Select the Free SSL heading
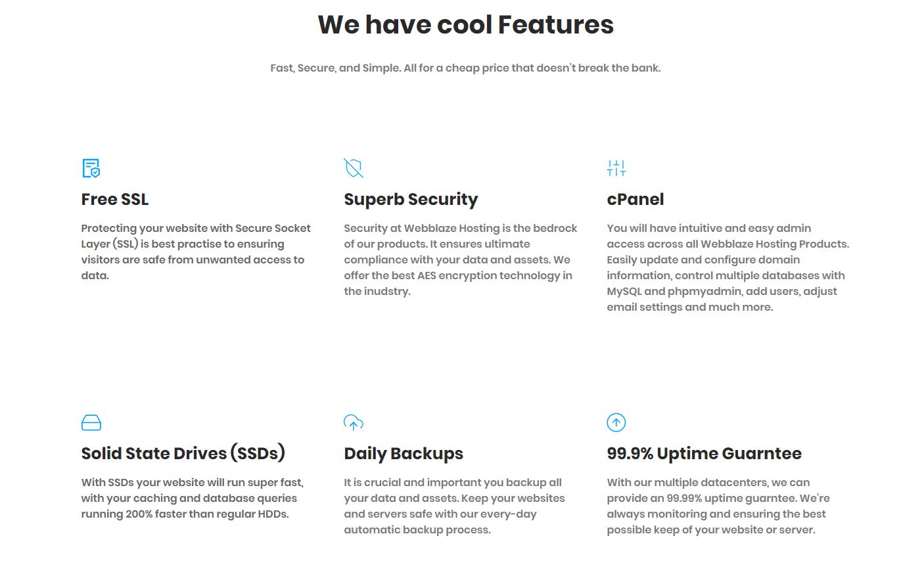The image size is (924, 561). tap(115, 199)
